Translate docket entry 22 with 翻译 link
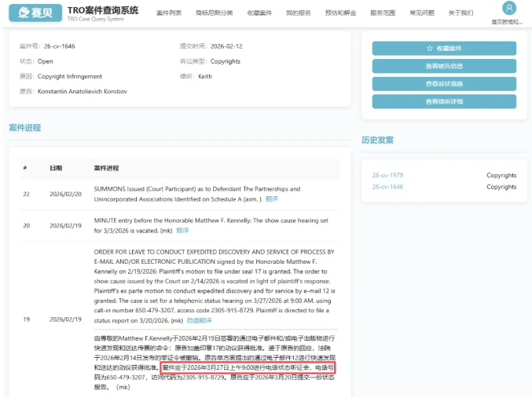 click(x=272, y=199)
